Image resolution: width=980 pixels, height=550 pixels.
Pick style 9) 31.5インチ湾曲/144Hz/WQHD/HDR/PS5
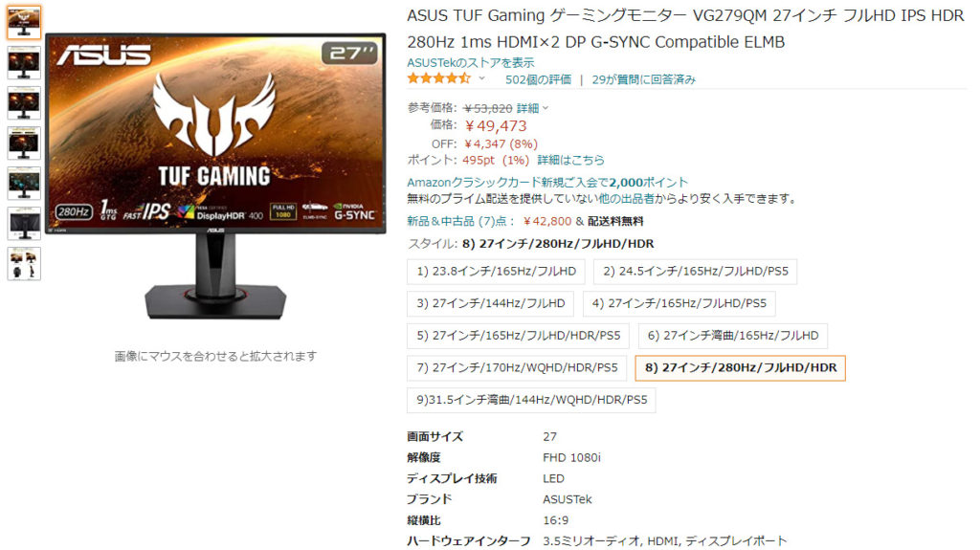pos(531,400)
